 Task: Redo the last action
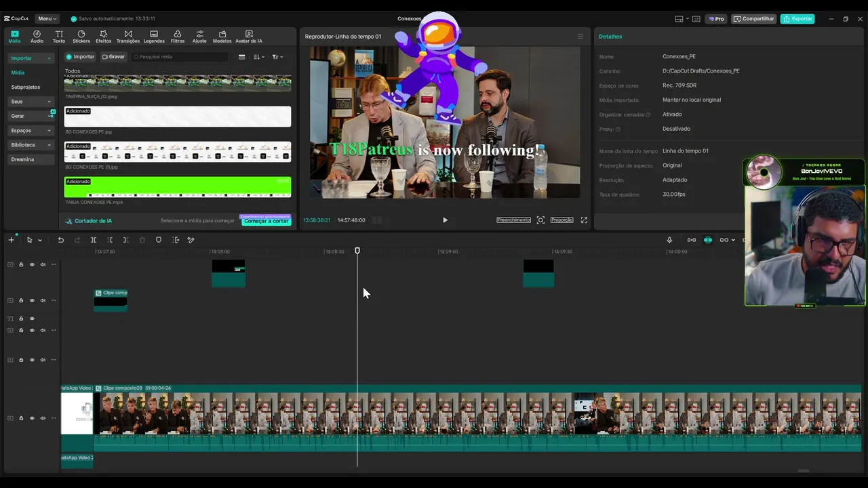tap(77, 240)
